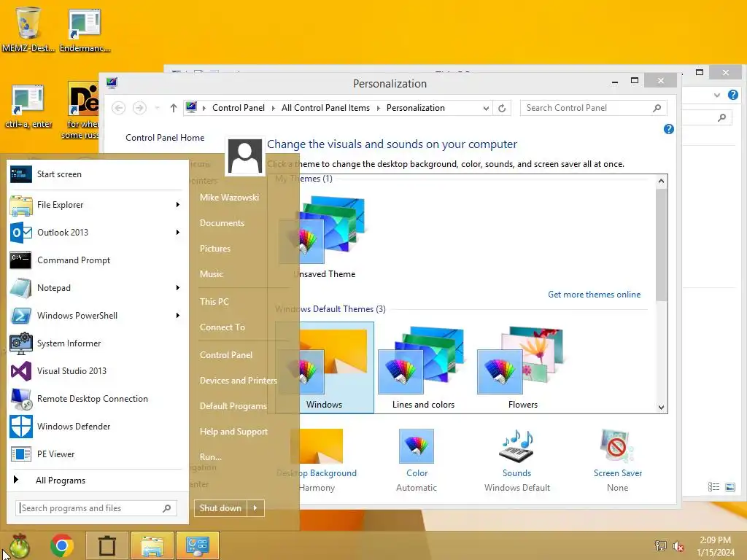Click themes list scroll down arrow

pyautogui.click(x=661, y=407)
